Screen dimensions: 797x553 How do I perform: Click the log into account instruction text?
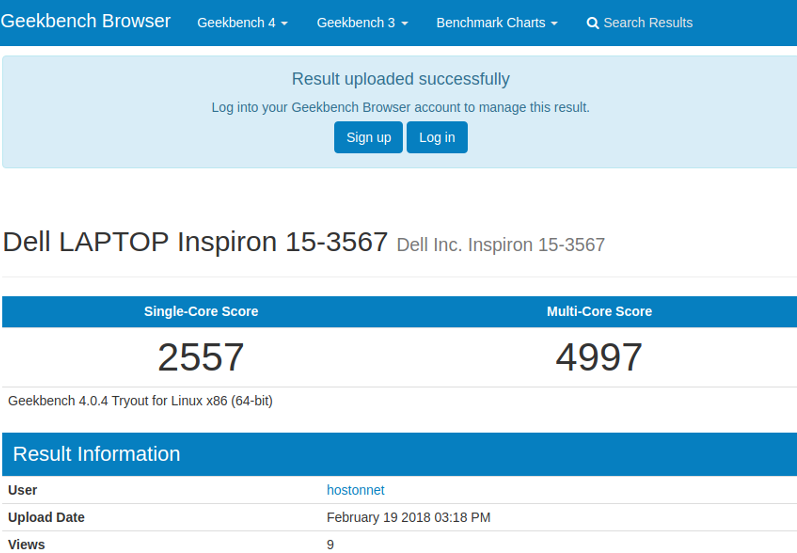(x=401, y=108)
